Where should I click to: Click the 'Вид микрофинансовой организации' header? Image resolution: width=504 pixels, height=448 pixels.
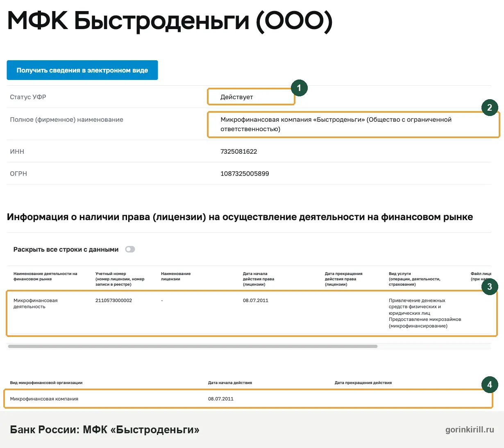click(x=46, y=383)
